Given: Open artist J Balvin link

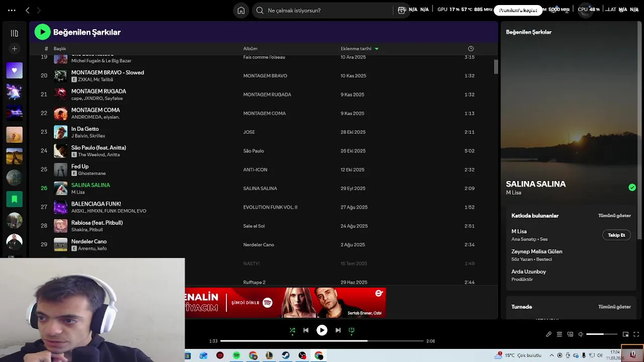Looking at the screenshot, I should tap(78, 136).
